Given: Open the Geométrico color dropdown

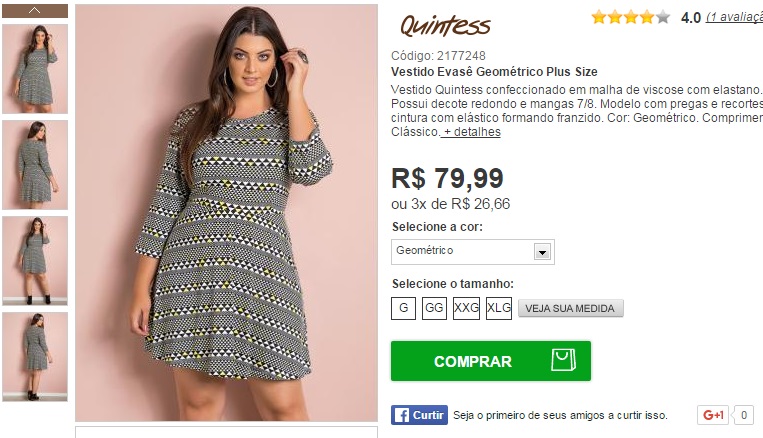Looking at the screenshot, I should tap(472, 252).
